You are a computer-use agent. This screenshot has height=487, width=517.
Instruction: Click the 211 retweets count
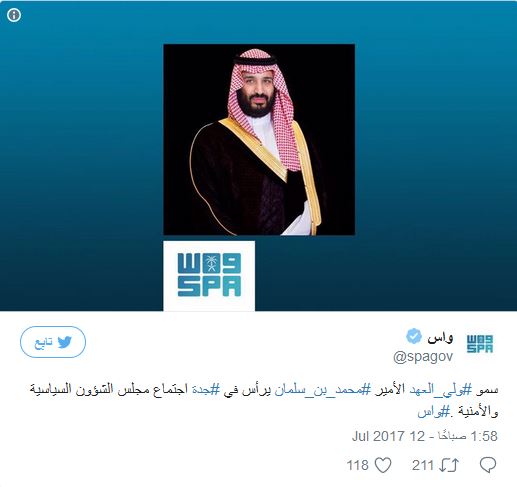pos(423,465)
